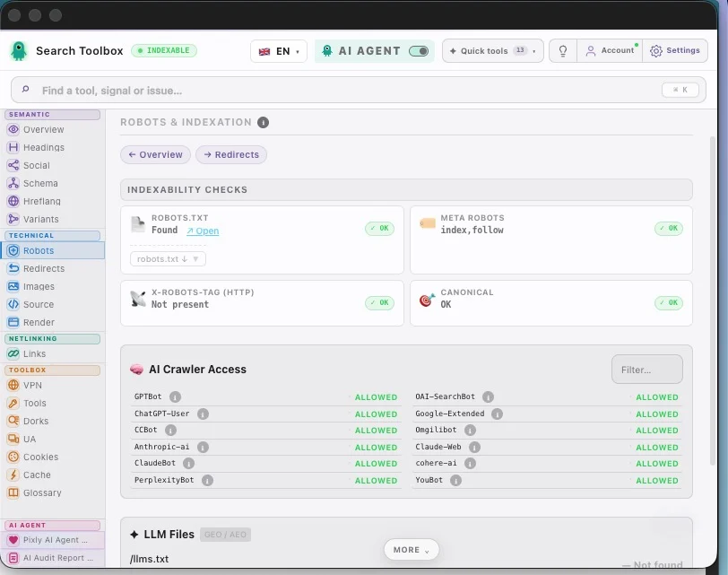Expand the Quick tools dropdown
728x575 pixels.
pos(492,50)
